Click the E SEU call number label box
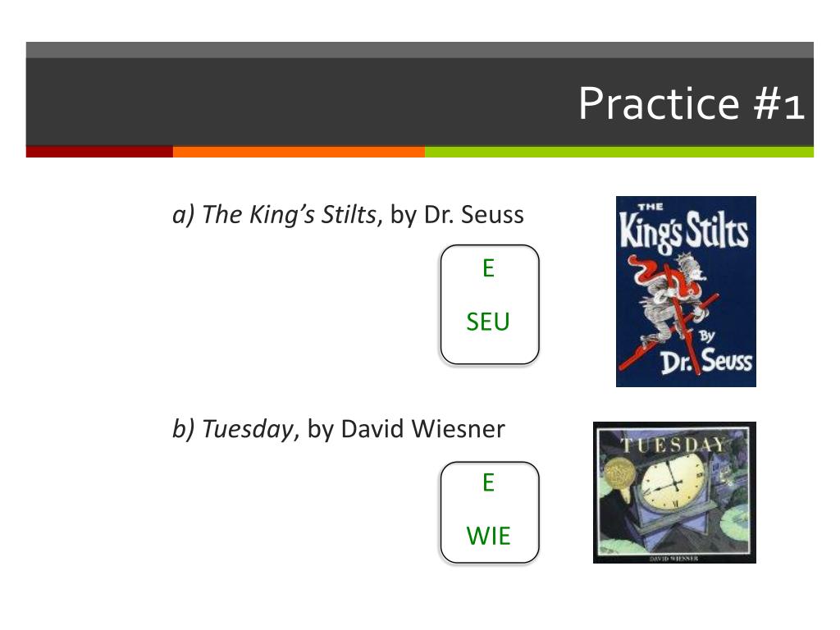The height and width of the screenshot is (630, 840). pos(490,304)
